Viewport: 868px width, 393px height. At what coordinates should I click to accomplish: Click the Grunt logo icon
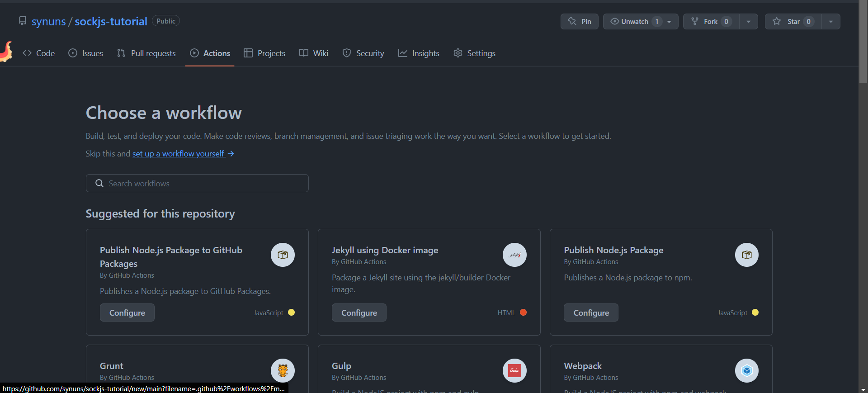(283, 370)
